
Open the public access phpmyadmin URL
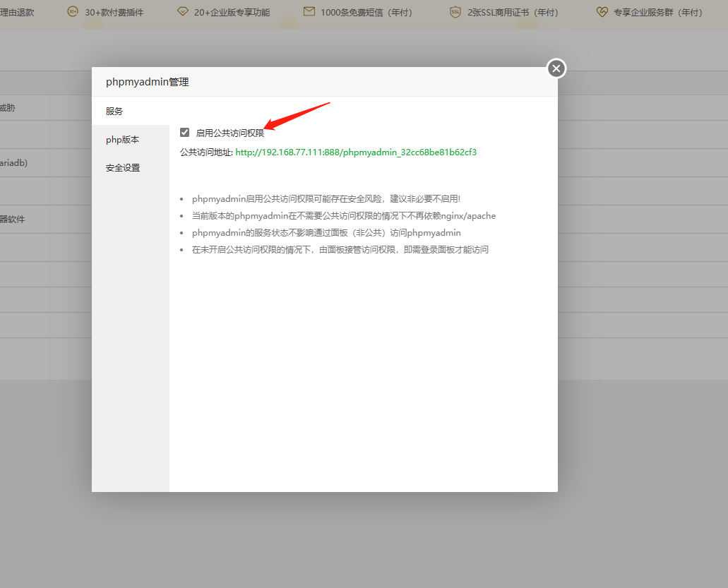(x=356, y=152)
